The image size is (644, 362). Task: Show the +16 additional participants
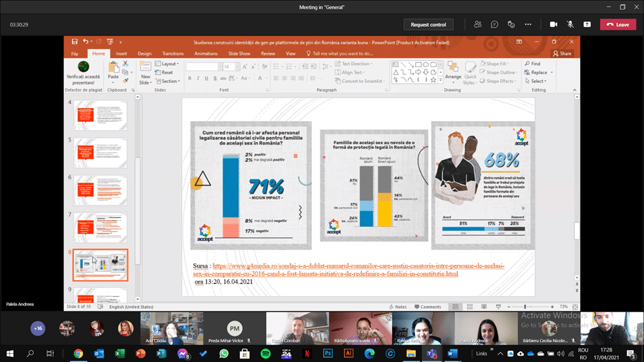(x=37, y=328)
